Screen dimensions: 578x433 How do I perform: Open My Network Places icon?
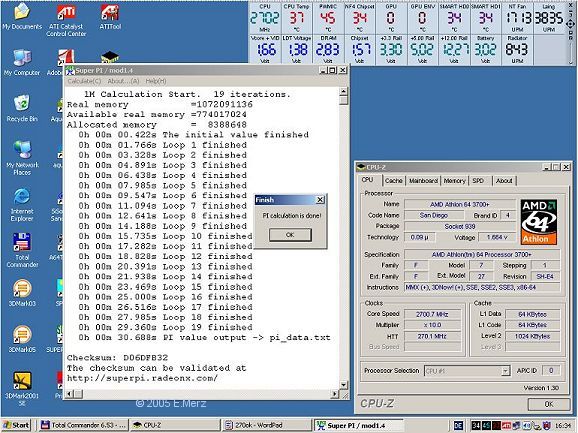(22, 158)
